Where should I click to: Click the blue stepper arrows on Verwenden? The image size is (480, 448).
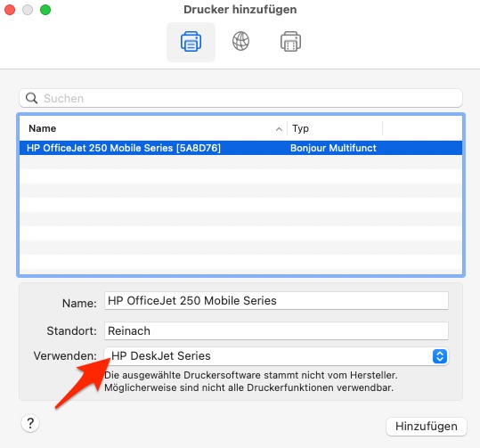pyautogui.click(x=440, y=356)
